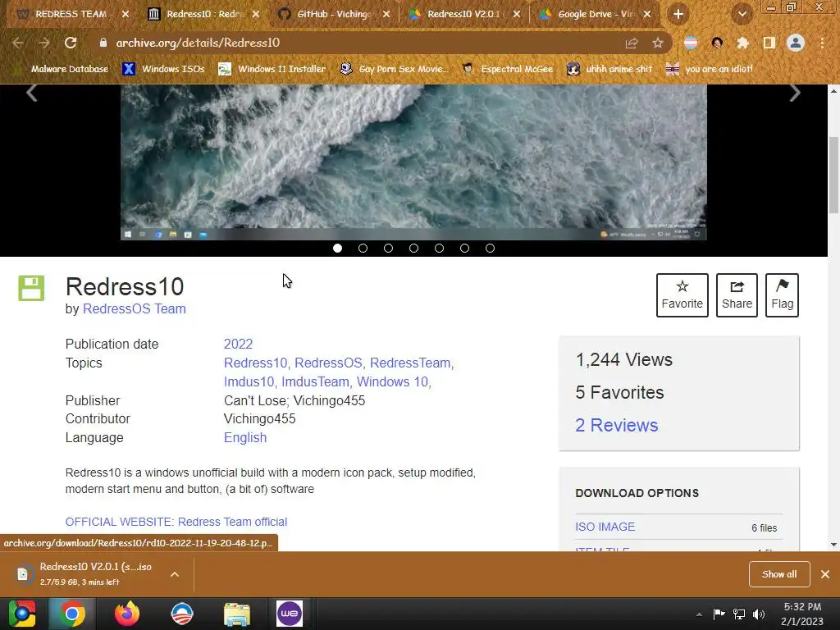Go back with the browser back arrow
Viewport: 840px width, 630px height.
coord(18,43)
